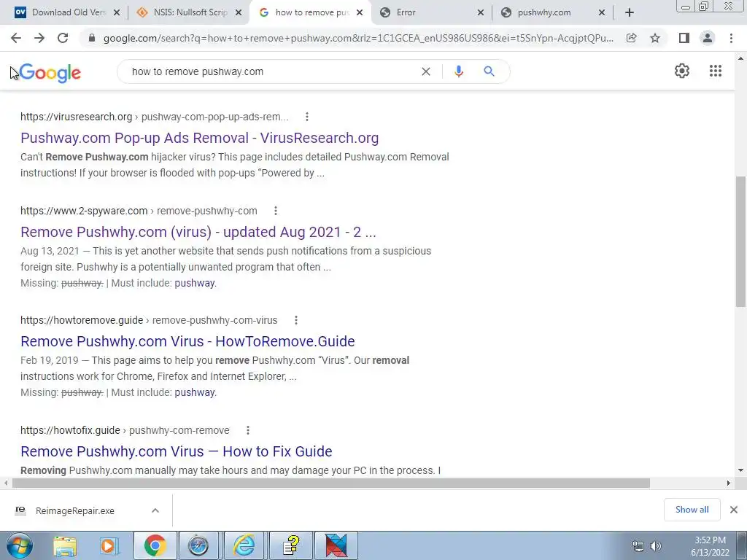This screenshot has height=560, width=747.
Task: Open the ReimageRepair.exe downloaded file
Action: pyautogui.click(x=75, y=511)
